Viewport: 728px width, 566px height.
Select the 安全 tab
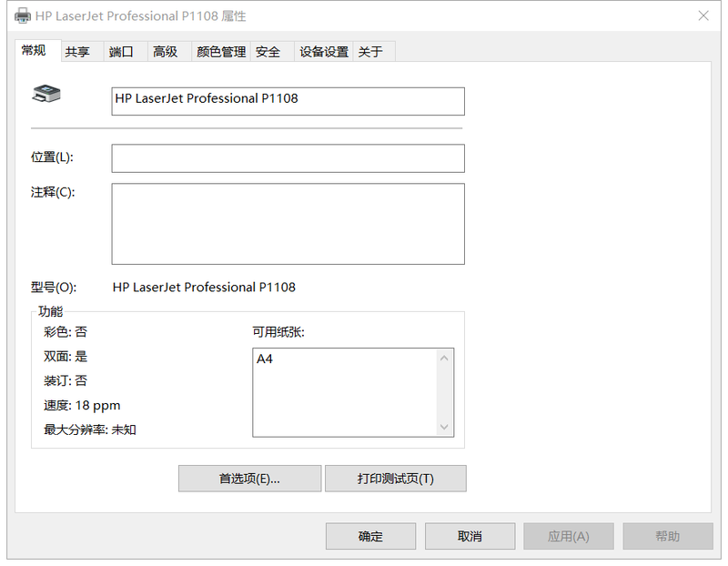pyautogui.click(x=268, y=53)
